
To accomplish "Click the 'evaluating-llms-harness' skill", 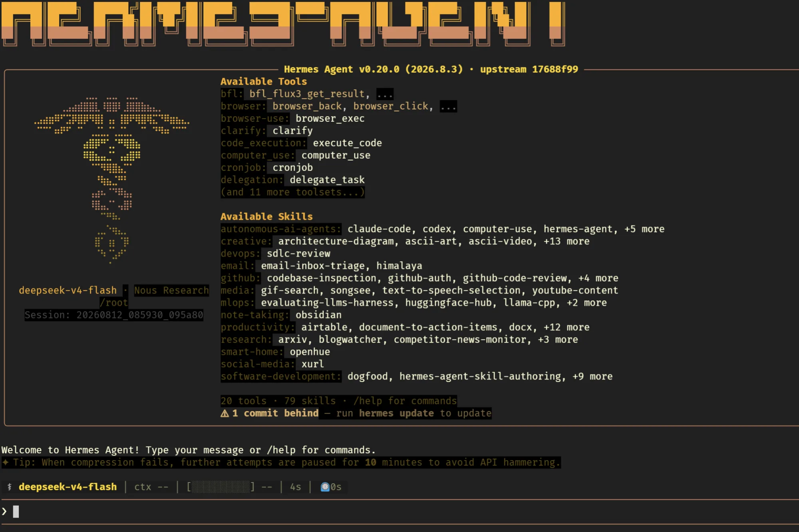I will click(x=327, y=303).
